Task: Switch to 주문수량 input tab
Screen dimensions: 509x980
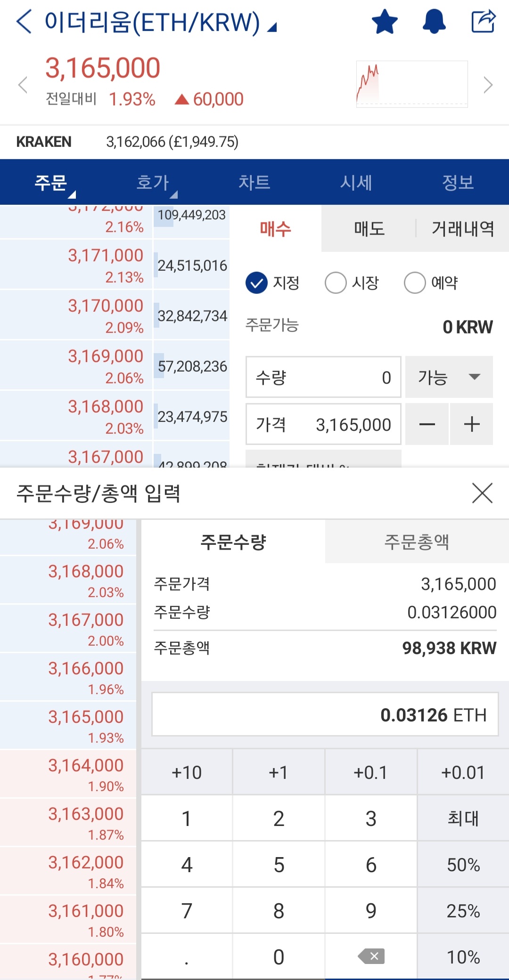Action: [233, 542]
